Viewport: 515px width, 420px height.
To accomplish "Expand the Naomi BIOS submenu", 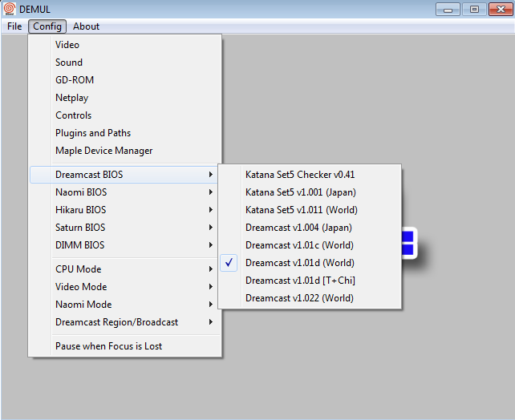I will (125, 192).
